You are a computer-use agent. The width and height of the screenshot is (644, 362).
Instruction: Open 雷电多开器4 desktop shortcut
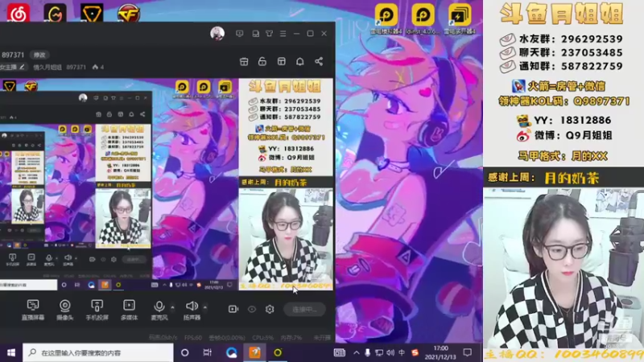pyautogui.click(x=460, y=19)
